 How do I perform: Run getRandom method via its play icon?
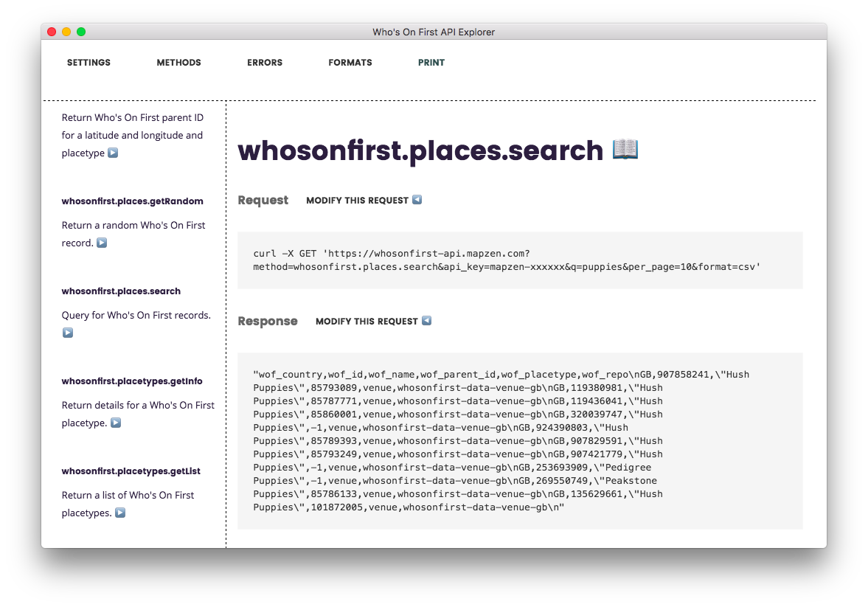click(102, 243)
